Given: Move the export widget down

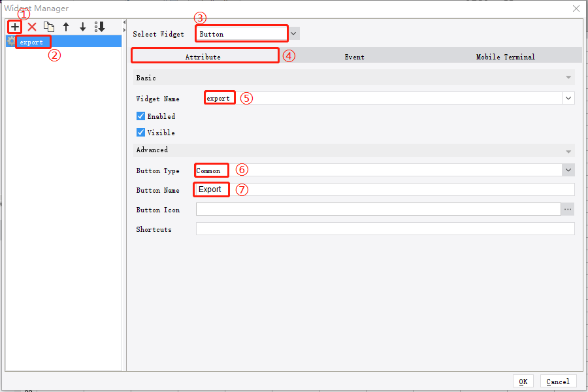Looking at the screenshot, I should (82, 27).
